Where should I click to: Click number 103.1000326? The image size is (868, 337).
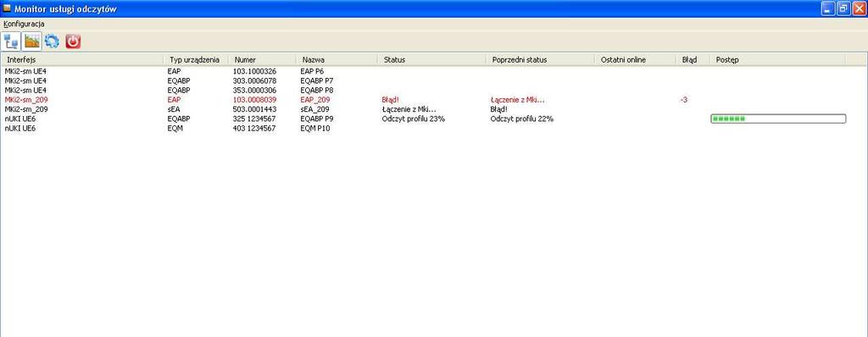(254, 71)
